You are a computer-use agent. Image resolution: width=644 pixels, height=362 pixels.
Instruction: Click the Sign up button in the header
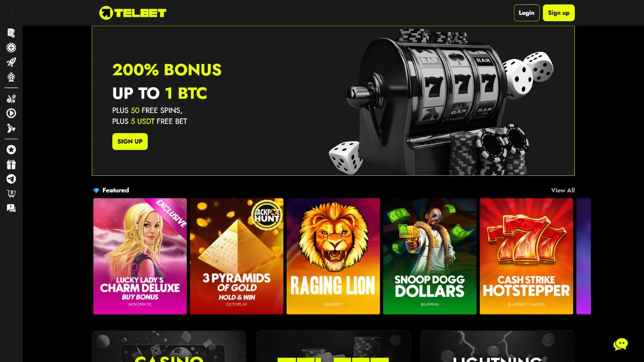(x=559, y=13)
